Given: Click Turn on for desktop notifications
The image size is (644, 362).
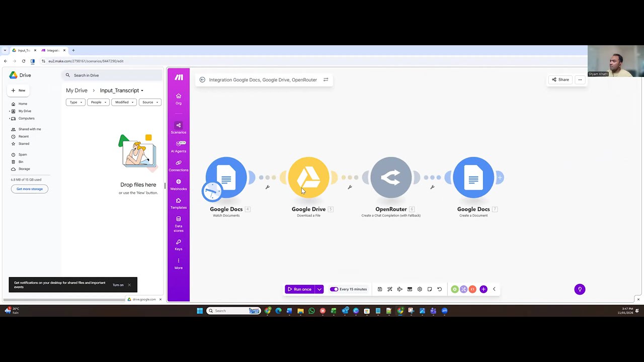Looking at the screenshot, I should pyautogui.click(x=118, y=285).
